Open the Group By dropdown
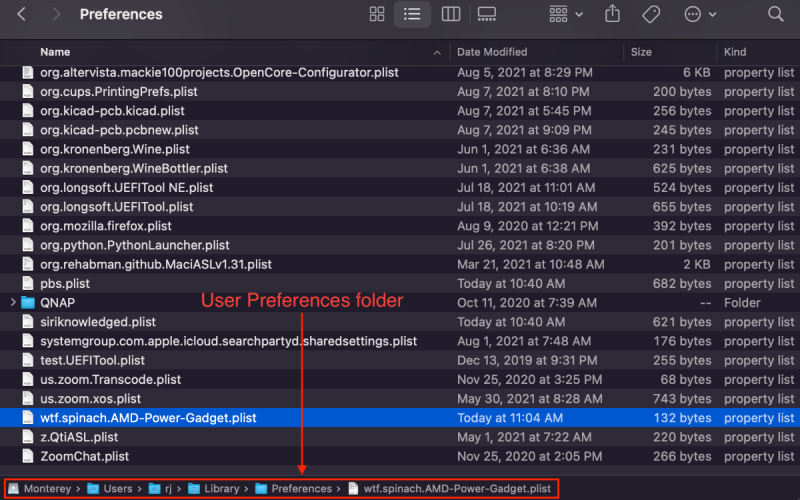 coord(566,14)
